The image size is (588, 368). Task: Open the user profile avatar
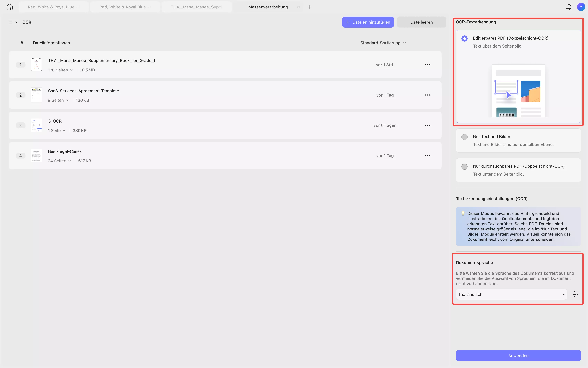click(x=581, y=7)
